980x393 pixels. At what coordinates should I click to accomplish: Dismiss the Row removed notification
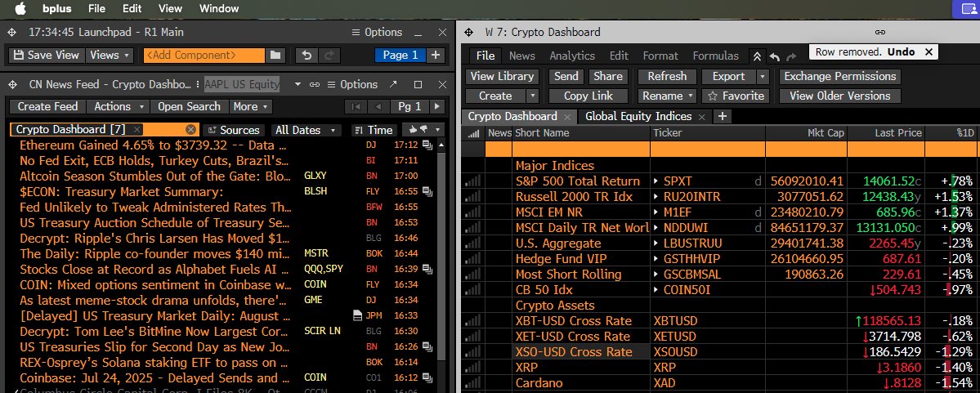click(929, 52)
